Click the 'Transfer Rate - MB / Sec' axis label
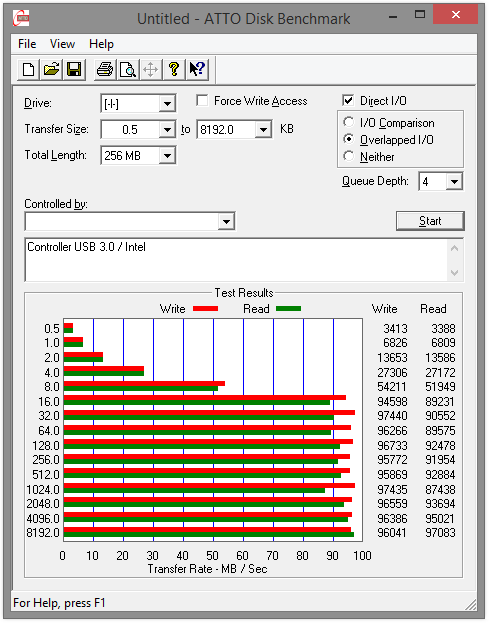Image resolution: width=490 pixels, height=623 pixels. pyautogui.click(x=207, y=569)
